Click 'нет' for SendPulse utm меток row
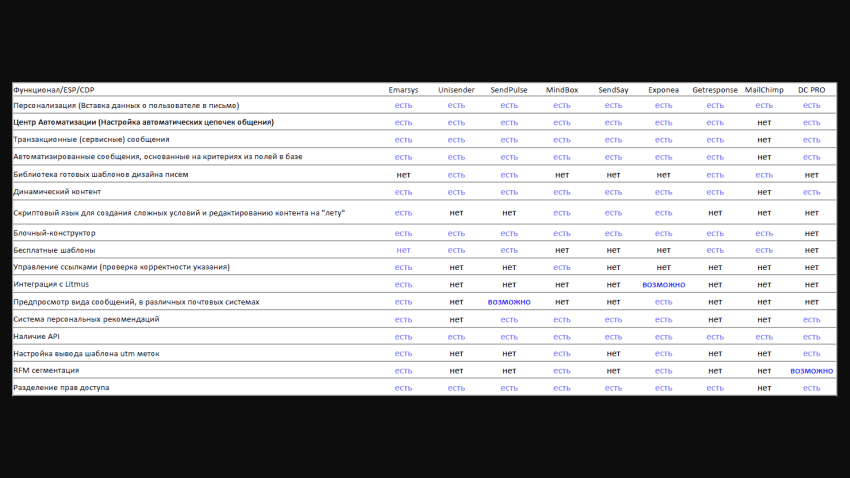This screenshot has height=478, width=850. pos(509,353)
